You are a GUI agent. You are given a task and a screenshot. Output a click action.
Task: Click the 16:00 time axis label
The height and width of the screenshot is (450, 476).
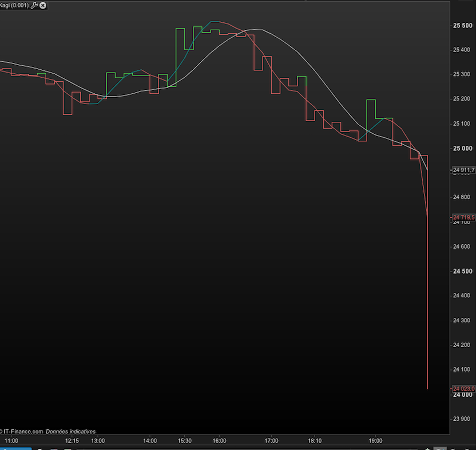pos(219,441)
